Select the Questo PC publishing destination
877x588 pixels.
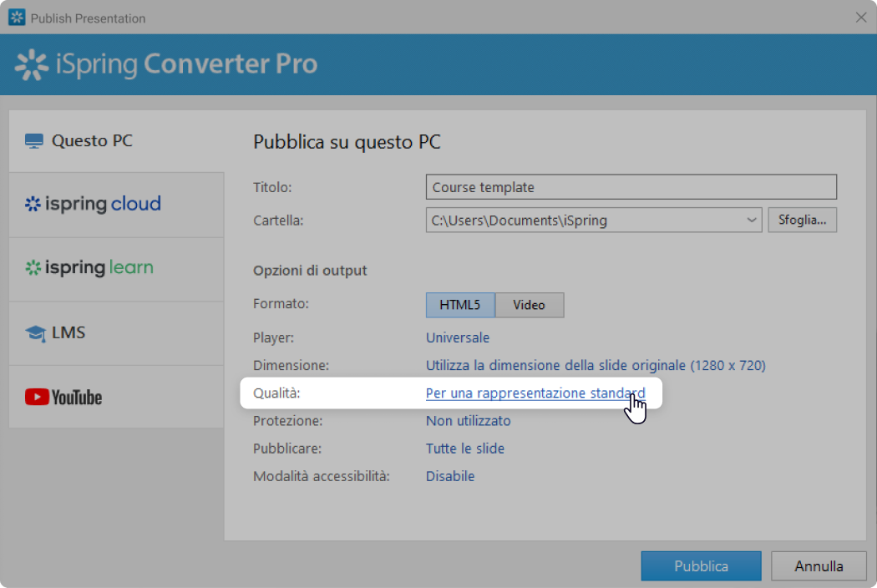point(116,141)
